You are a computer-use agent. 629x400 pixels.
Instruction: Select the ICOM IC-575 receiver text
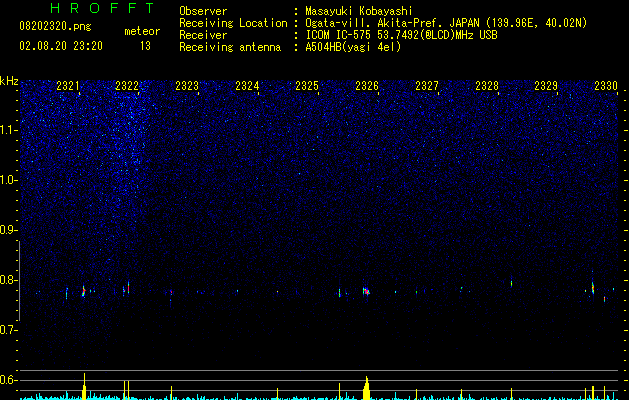click(402, 35)
